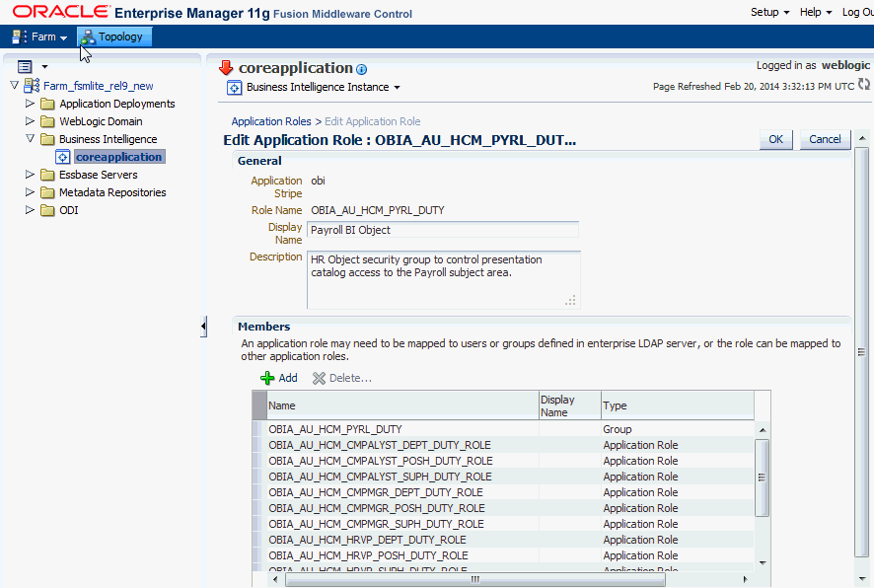
Task: Click the red down status arrow icon
Action: coord(226,68)
